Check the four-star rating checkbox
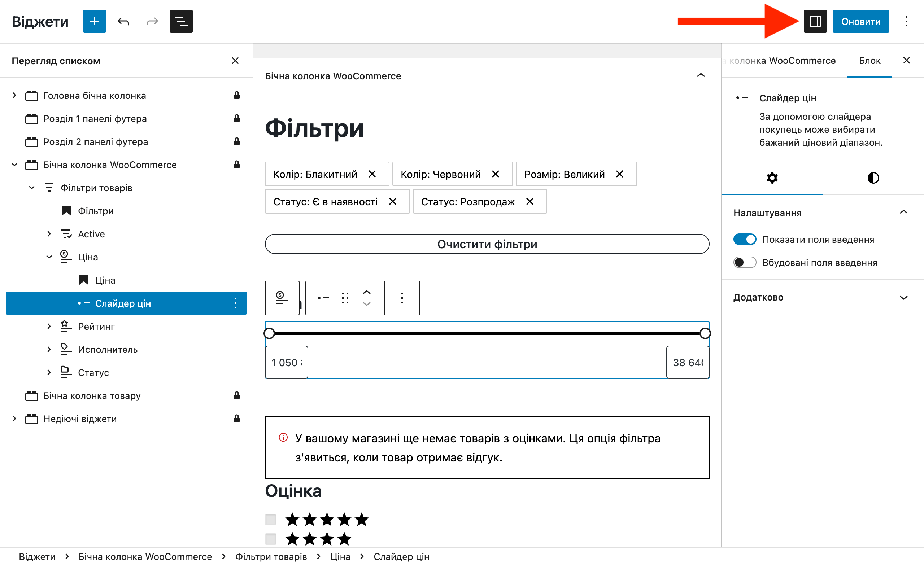Image resolution: width=924 pixels, height=565 pixels. point(270,539)
